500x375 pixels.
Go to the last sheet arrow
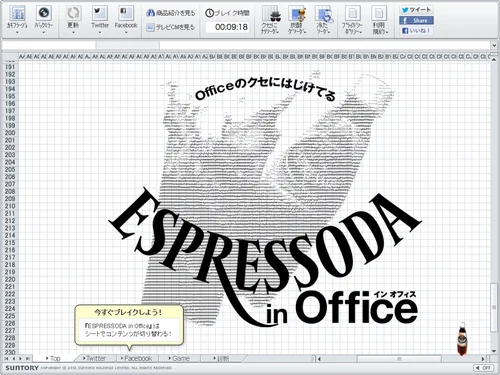coord(28,358)
